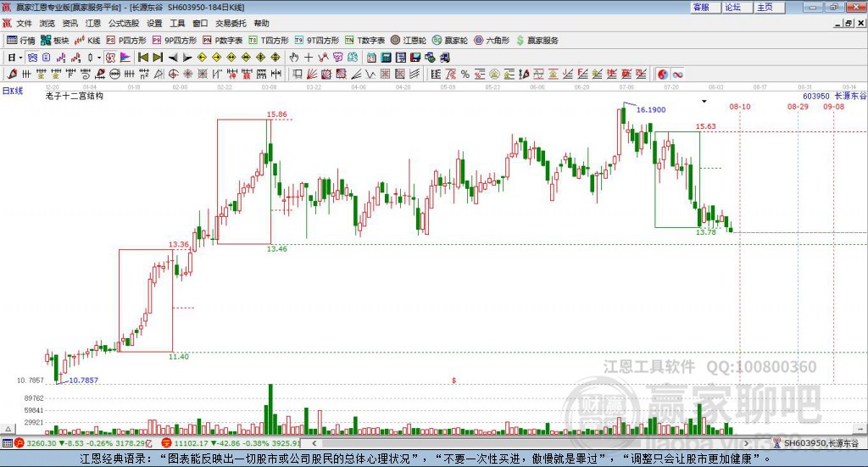Screen dimensions: 868x467
Task: Open the 设置 menu
Action: 154,23
